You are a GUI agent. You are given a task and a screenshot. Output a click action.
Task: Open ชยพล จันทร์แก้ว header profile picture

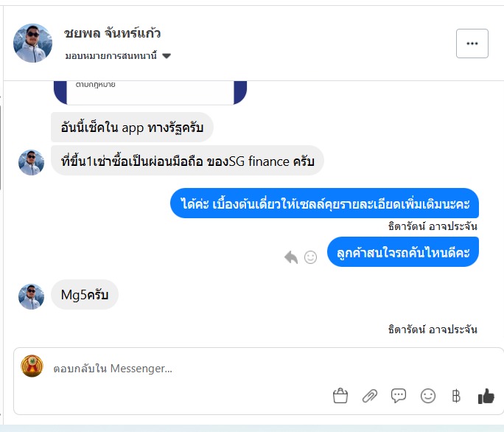(33, 43)
